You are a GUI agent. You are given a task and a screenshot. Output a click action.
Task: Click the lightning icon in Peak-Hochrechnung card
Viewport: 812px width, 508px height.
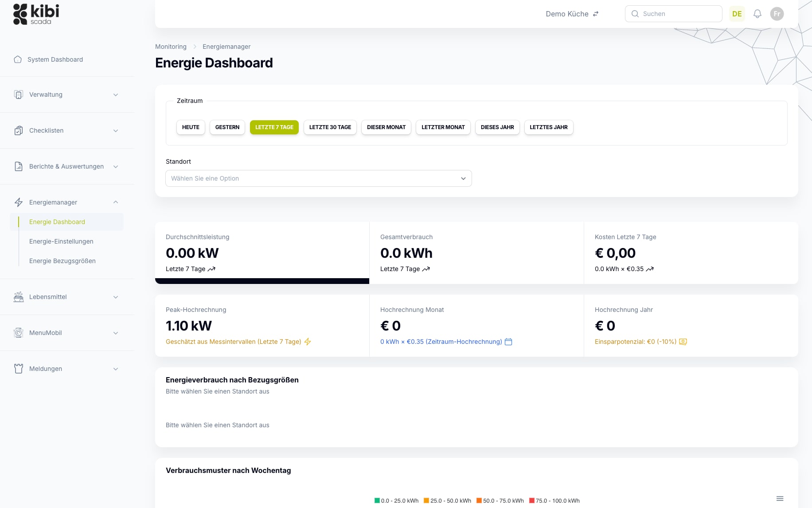pos(308,342)
